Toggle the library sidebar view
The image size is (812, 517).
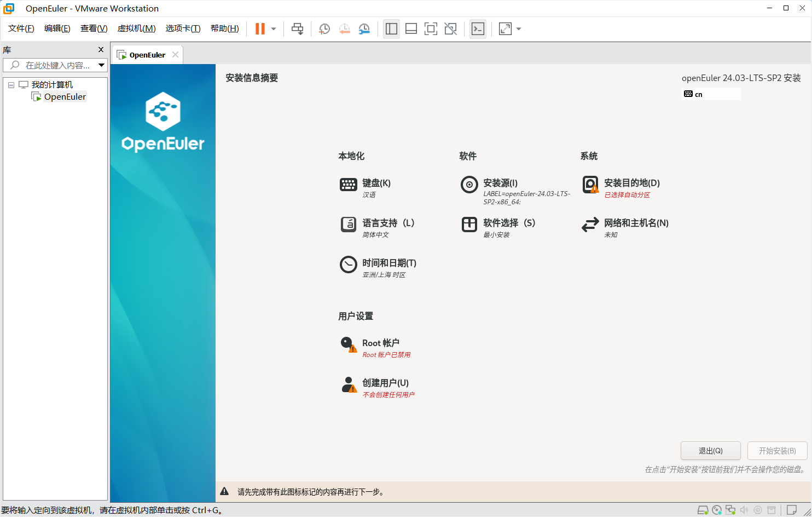coord(391,29)
